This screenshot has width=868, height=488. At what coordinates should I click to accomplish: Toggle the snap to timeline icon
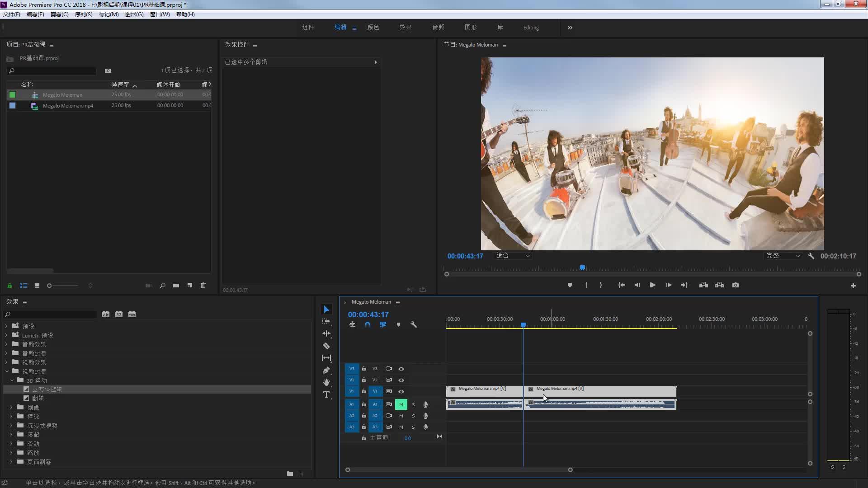[x=368, y=324]
